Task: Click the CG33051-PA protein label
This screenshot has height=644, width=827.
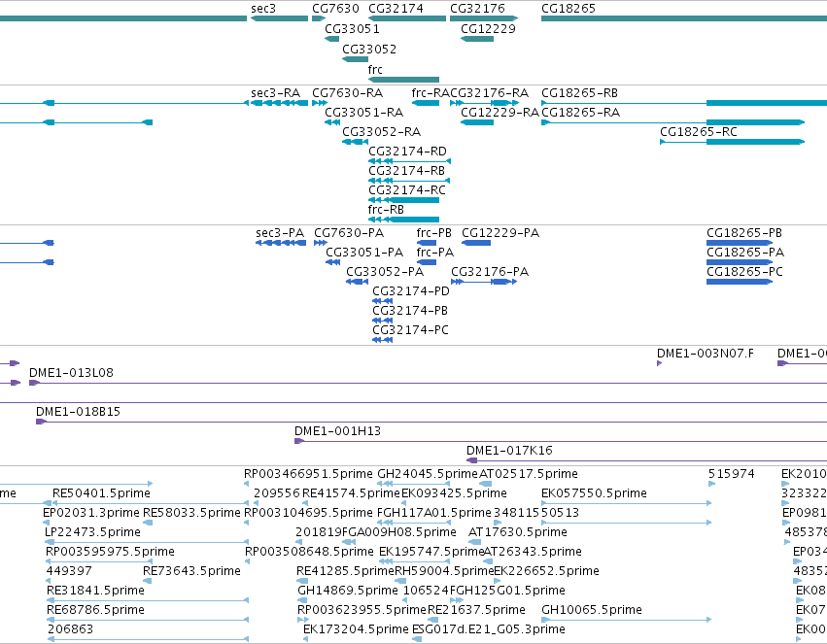Action: [364, 253]
